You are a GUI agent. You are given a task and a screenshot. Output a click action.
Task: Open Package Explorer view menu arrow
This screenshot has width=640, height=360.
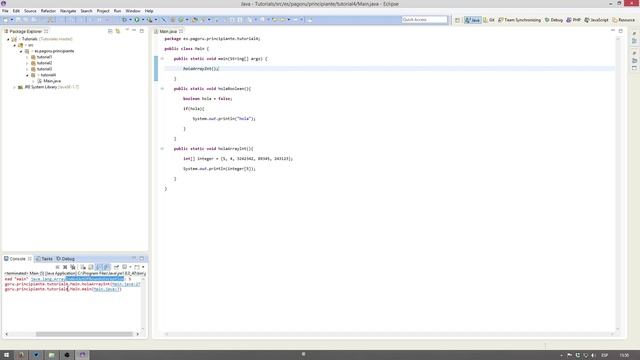(127, 30)
